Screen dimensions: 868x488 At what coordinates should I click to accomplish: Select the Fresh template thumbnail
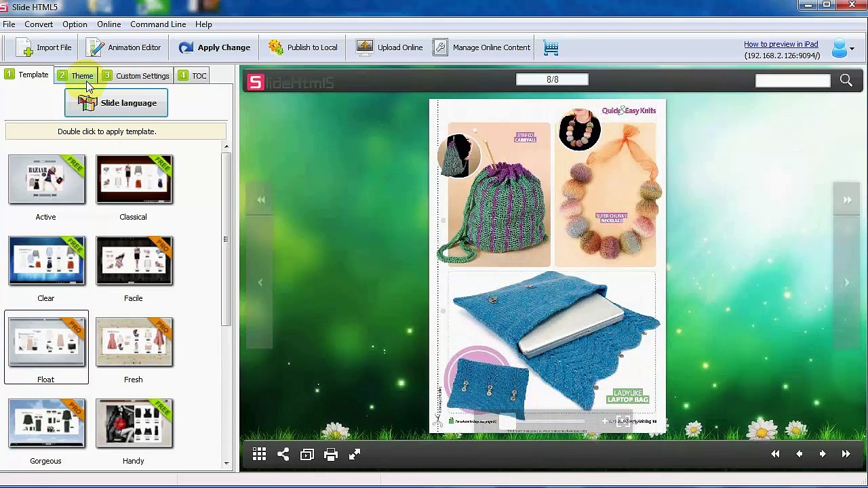[134, 342]
